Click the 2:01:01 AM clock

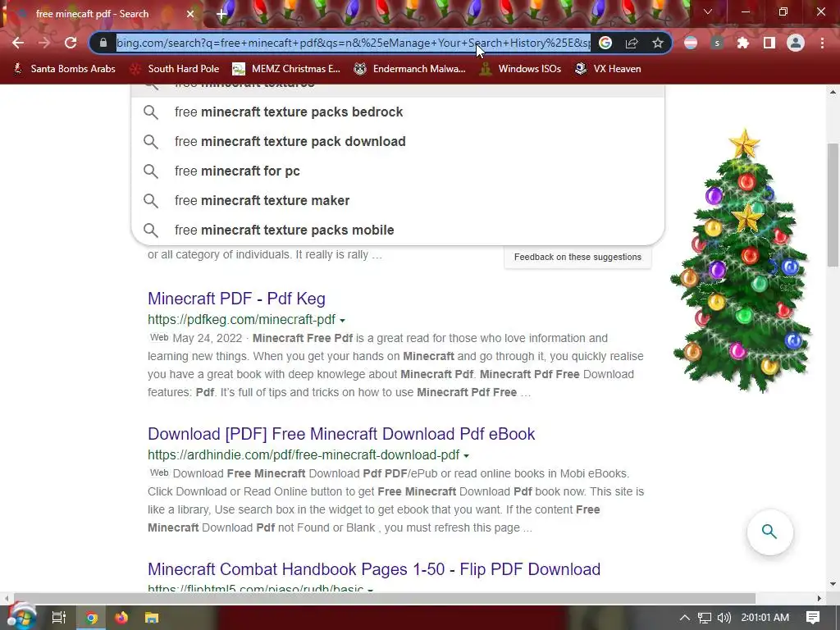click(x=765, y=618)
